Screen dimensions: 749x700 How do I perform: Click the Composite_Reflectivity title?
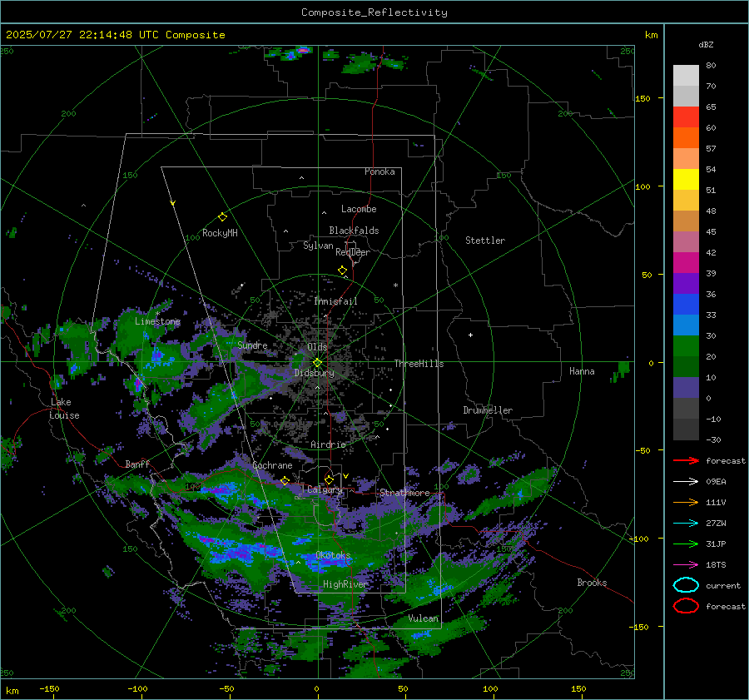(x=374, y=12)
